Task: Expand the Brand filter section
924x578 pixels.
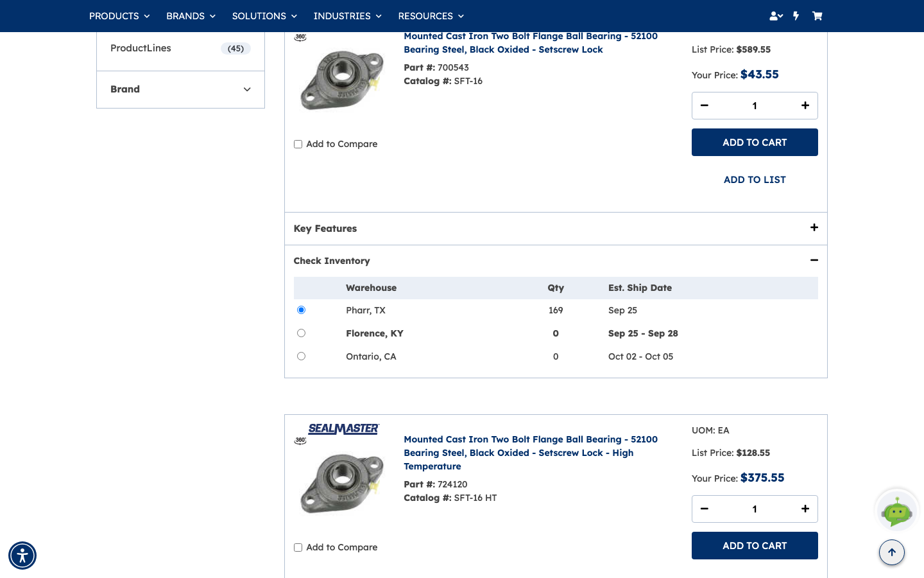Action: [x=180, y=89]
